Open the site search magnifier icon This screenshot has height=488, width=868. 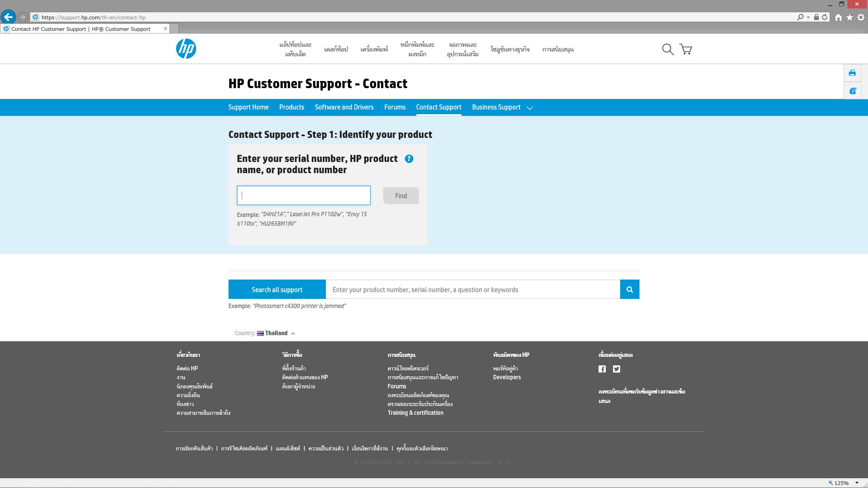pos(668,49)
